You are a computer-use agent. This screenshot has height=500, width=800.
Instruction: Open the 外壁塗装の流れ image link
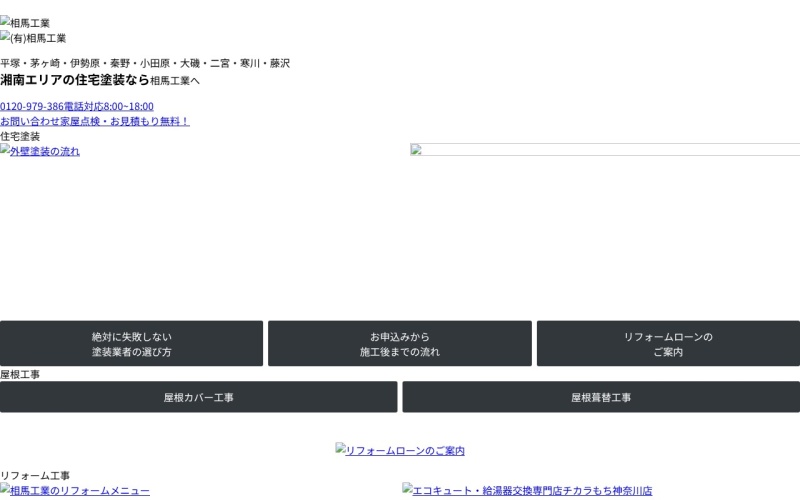40,151
